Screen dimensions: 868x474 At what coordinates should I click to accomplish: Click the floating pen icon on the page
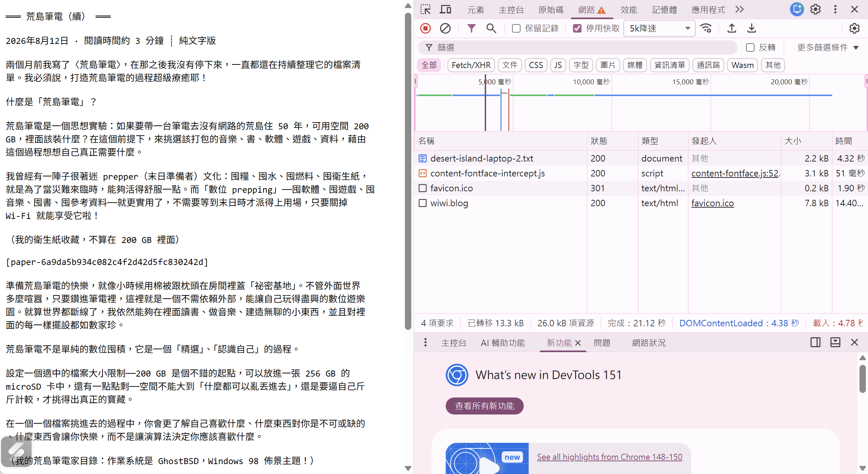click(16, 452)
